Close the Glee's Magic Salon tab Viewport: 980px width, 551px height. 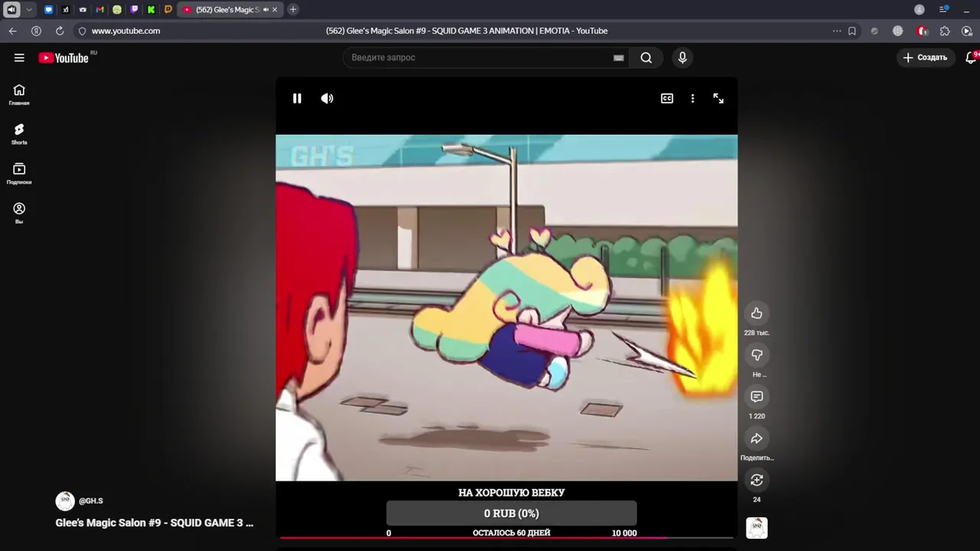(x=275, y=9)
